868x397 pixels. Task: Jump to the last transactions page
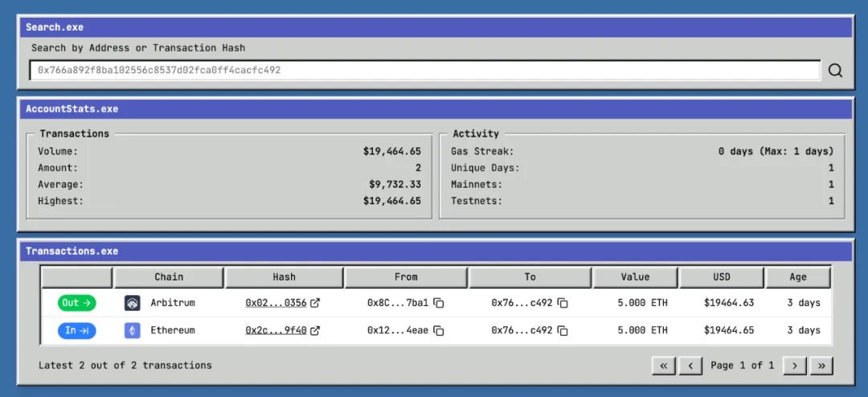(x=821, y=366)
